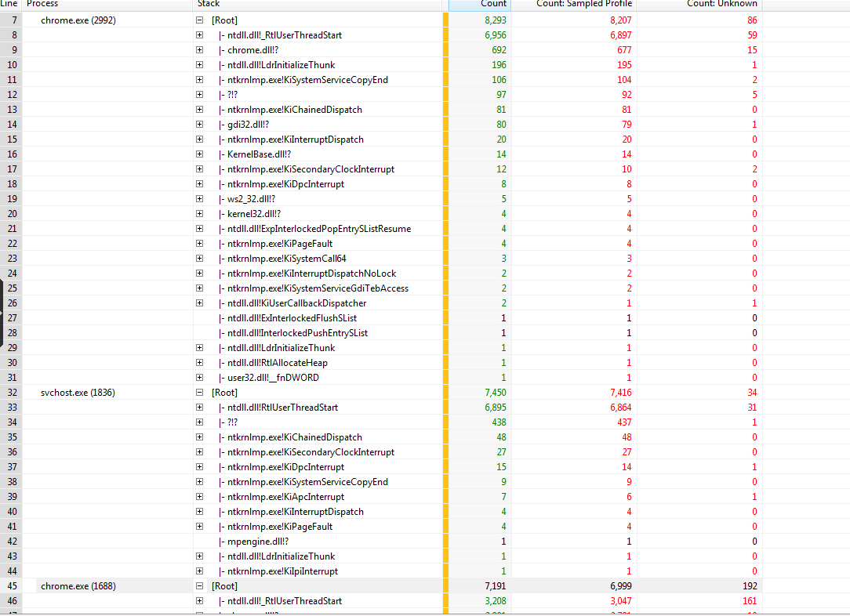Expand ntdll.dll!_RtlUserThreadStart on line 8

tap(199, 35)
